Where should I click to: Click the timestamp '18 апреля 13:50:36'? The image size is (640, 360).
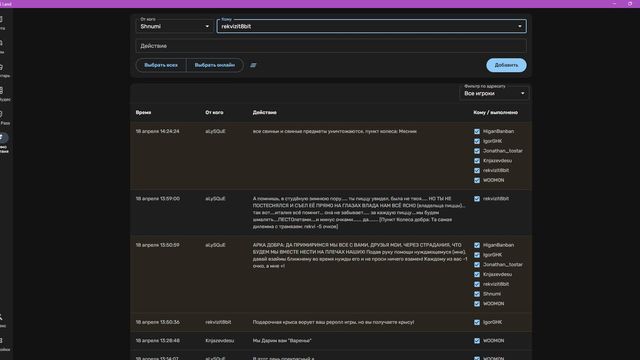tap(158, 322)
